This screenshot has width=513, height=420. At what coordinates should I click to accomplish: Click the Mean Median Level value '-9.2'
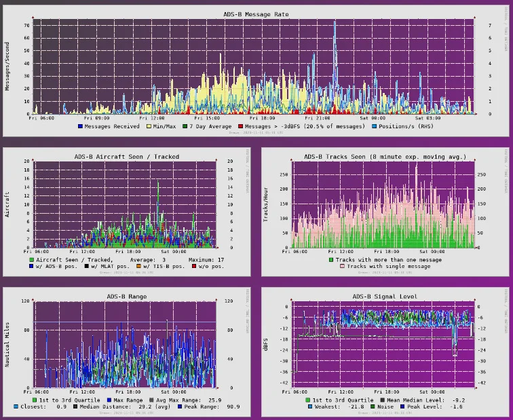click(459, 400)
